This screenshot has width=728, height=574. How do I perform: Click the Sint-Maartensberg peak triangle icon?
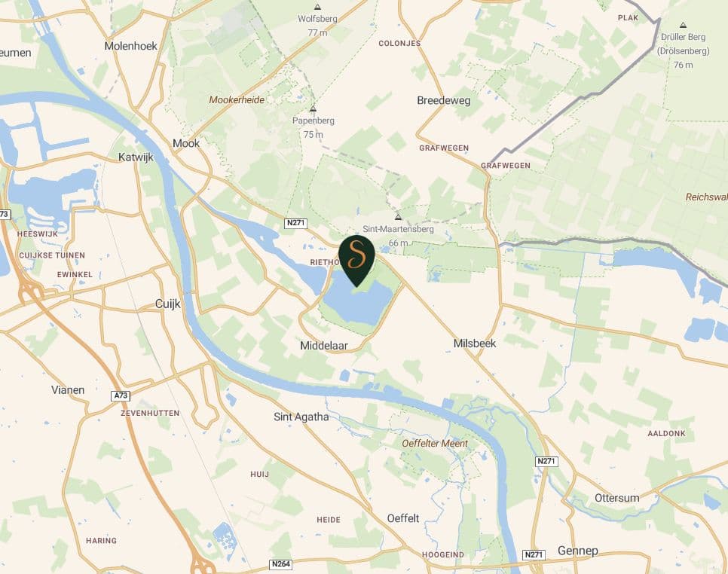coord(398,217)
